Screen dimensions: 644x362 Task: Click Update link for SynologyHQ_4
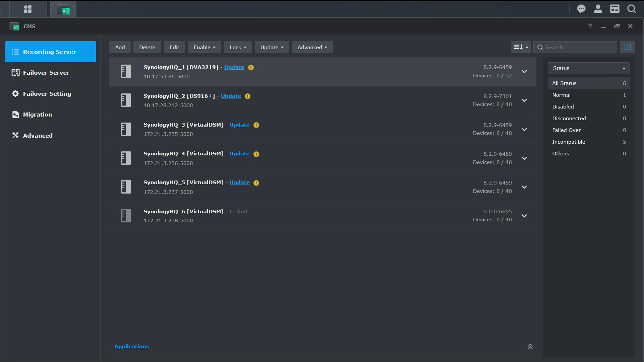(239, 153)
